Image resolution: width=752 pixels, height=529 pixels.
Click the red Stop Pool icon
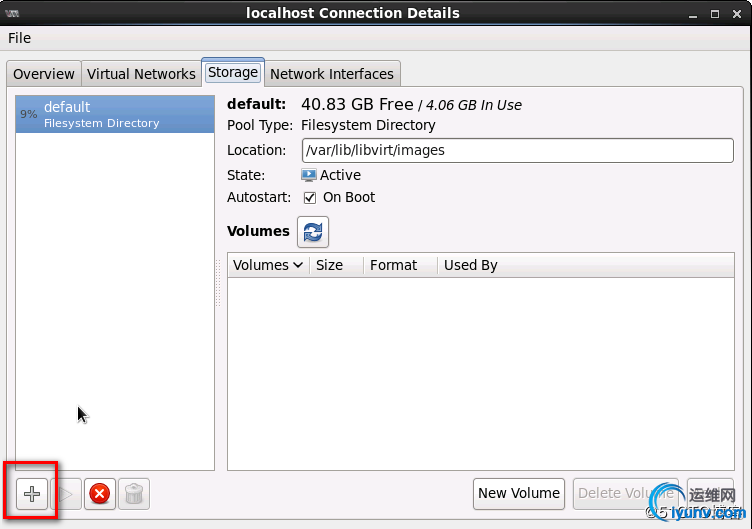tap(99, 494)
